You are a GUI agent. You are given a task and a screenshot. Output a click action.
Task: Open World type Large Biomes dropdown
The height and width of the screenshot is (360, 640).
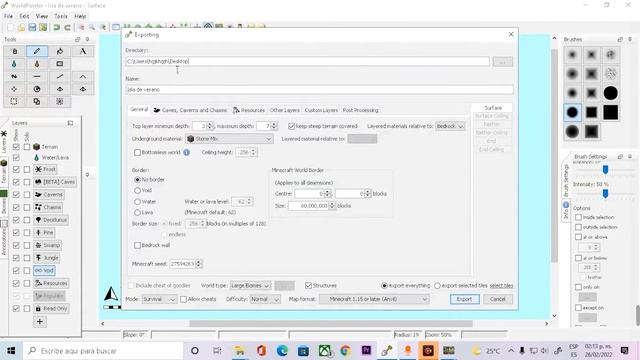(250, 285)
